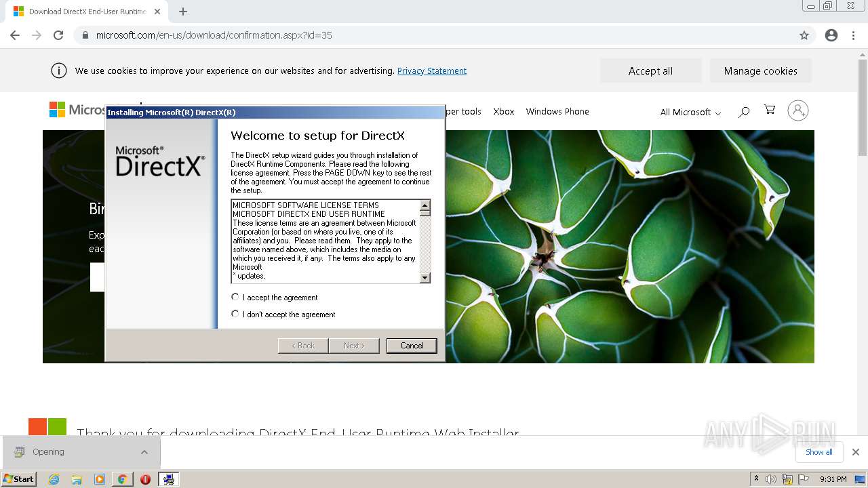This screenshot has width=868, height=488.
Task: Open Windows Media Player from the taskbar
Action: click(100, 479)
